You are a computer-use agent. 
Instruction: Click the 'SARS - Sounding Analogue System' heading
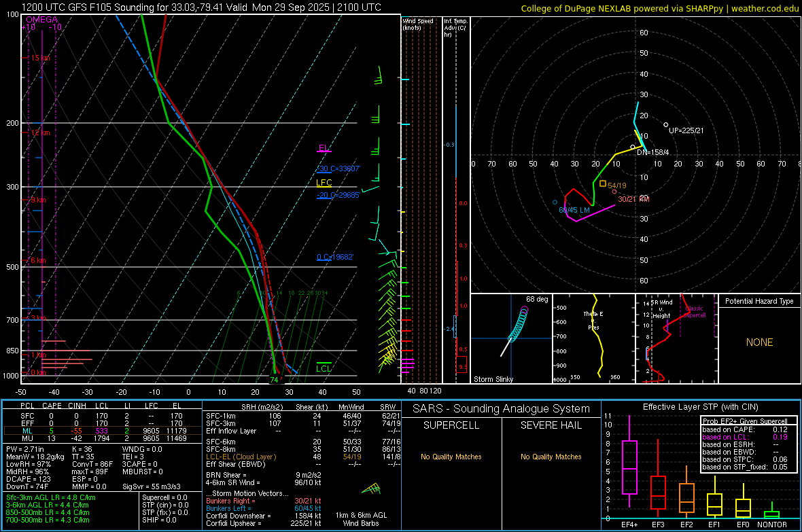[x=502, y=409]
